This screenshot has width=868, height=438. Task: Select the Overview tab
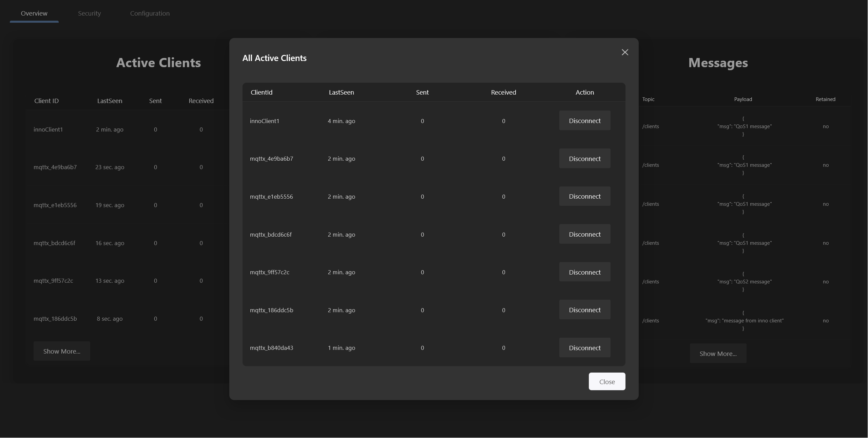pyautogui.click(x=34, y=13)
